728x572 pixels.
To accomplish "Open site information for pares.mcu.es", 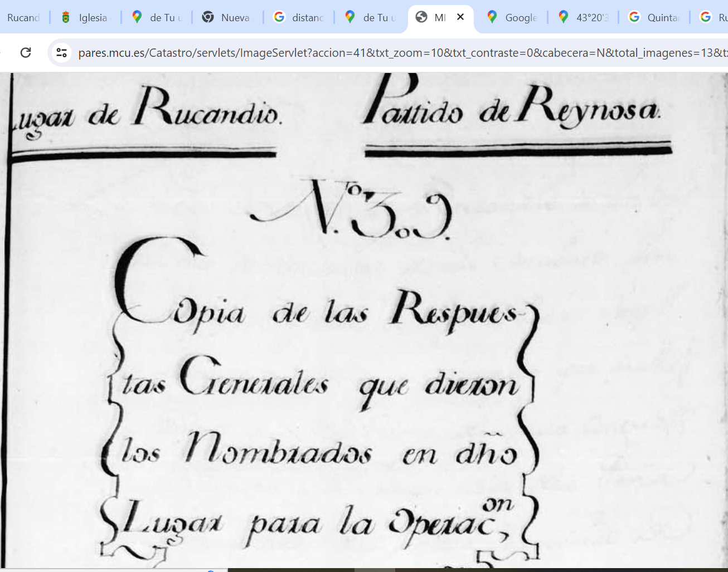I will 61,52.
